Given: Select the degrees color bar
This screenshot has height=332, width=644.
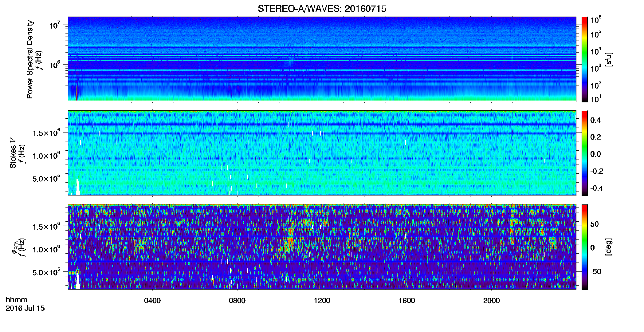Looking at the screenshot, I should [x=585, y=247].
